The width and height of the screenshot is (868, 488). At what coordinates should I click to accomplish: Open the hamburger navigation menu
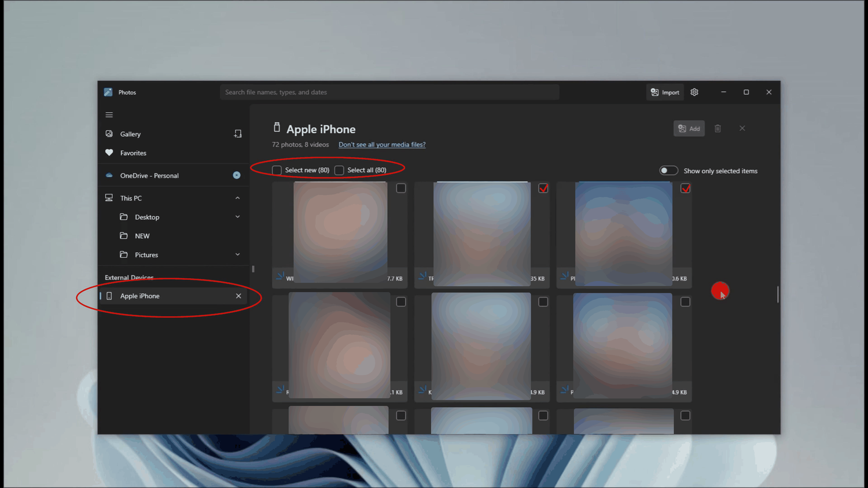pos(109,115)
